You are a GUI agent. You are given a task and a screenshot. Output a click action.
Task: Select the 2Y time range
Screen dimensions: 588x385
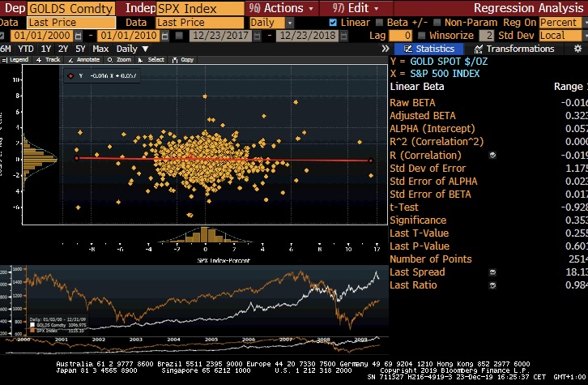coord(63,49)
